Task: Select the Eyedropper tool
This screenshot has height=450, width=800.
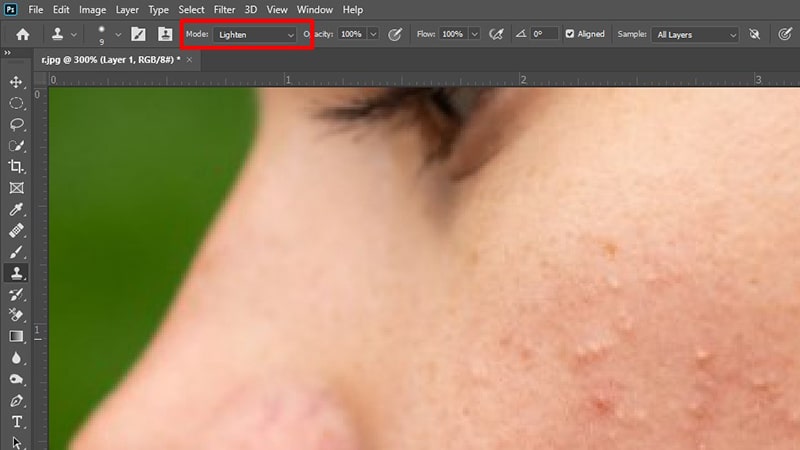Action: pyautogui.click(x=16, y=210)
